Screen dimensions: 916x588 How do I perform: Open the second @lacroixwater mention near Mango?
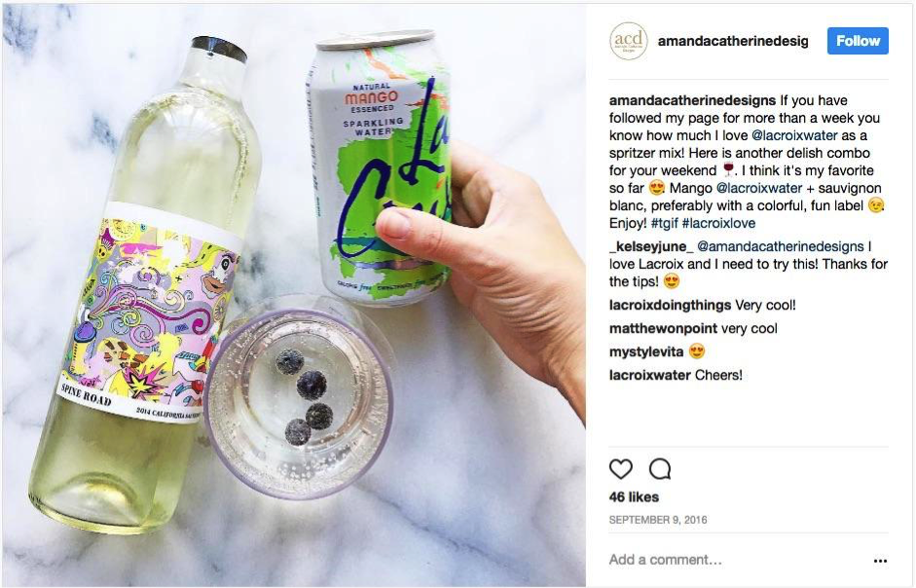[x=759, y=188]
